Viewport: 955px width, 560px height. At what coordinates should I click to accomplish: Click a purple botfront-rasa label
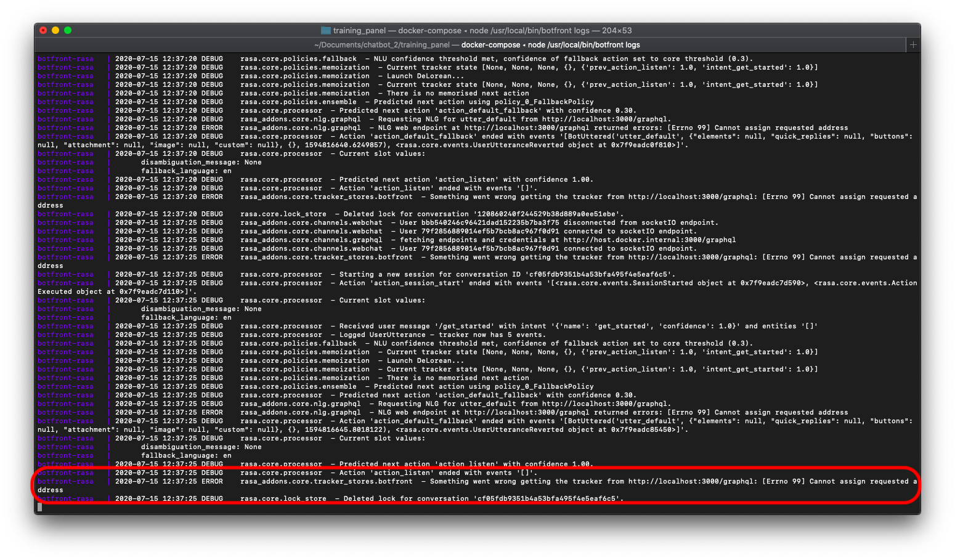65,59
